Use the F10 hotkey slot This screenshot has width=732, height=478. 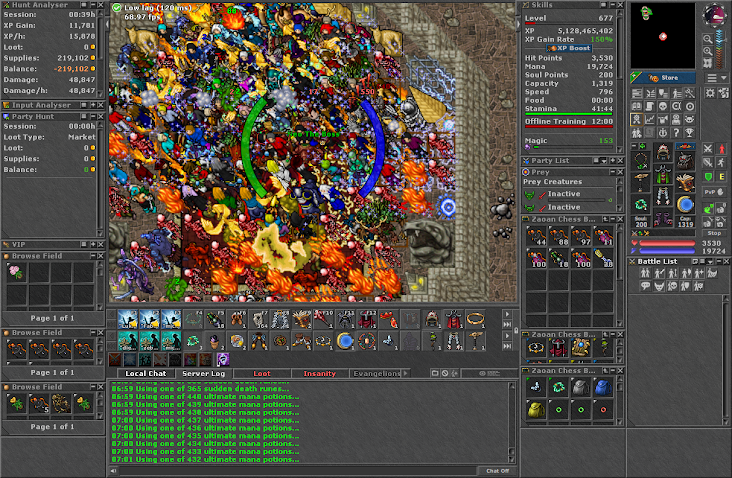(x=324, y=320)
